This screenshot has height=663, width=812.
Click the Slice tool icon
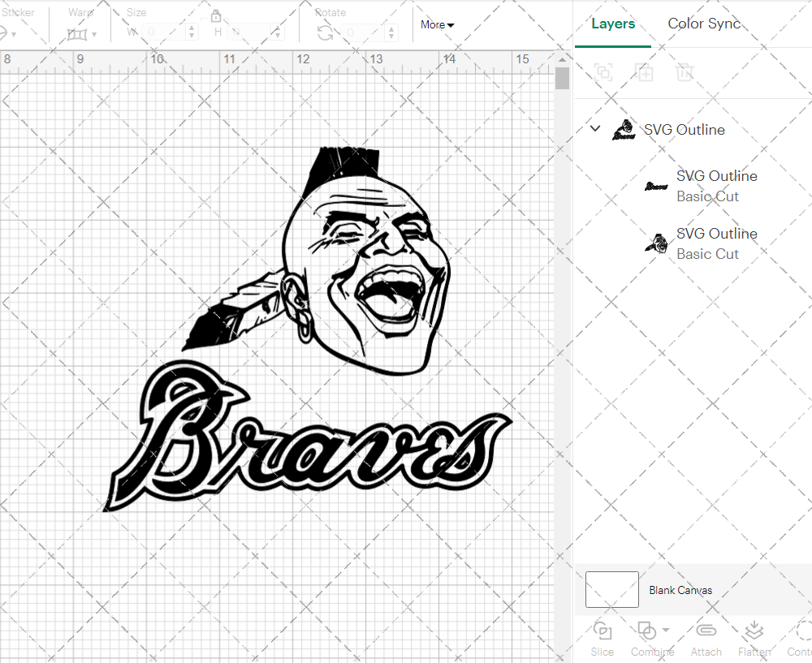603,631
